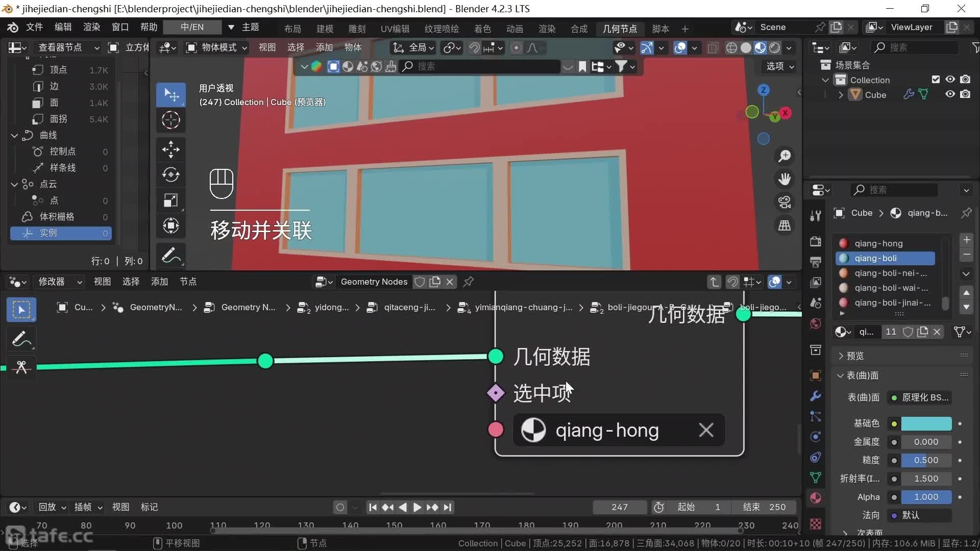Viewport: 980px width, 551px height.
Task: Open the 渲染 menu in top bar
Action: 91,27
